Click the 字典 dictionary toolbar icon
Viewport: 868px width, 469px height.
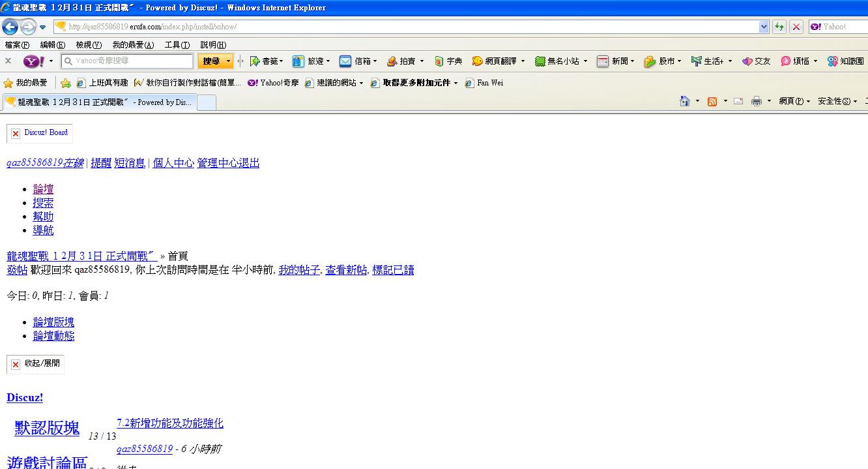(440, 61)
